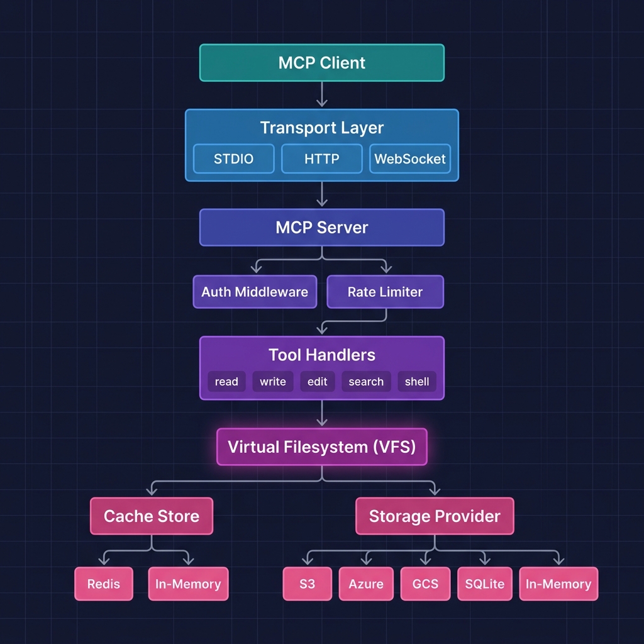Click the shell tool chip
Image resolution: width=644 pixels, height=644 pixels.
pos(417,382)
